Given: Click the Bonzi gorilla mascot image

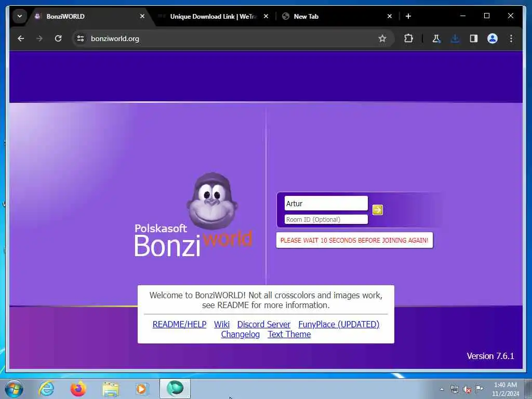Looking at the screenshot, I should pyautogui.click(x=212, y=200).
